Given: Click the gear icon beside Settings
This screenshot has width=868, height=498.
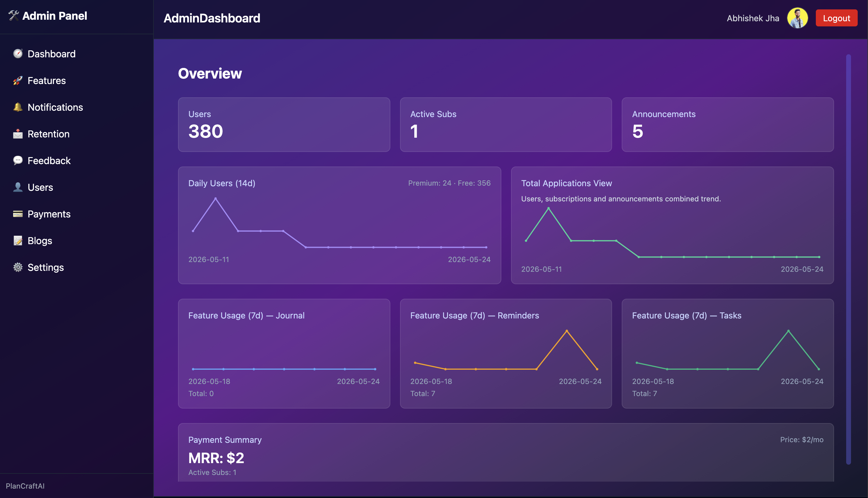Looking at the screenshot, I should [x=18, y=267].
